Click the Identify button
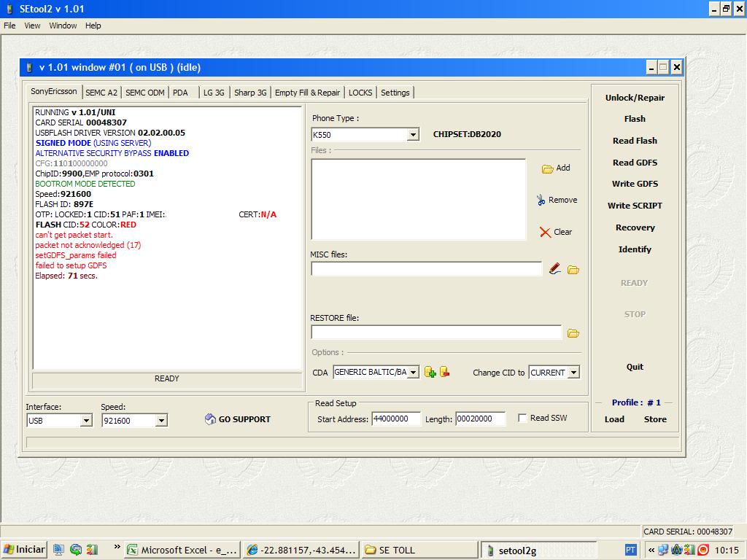The width and height of the screenshot is (747, 560). click(635, 249)
